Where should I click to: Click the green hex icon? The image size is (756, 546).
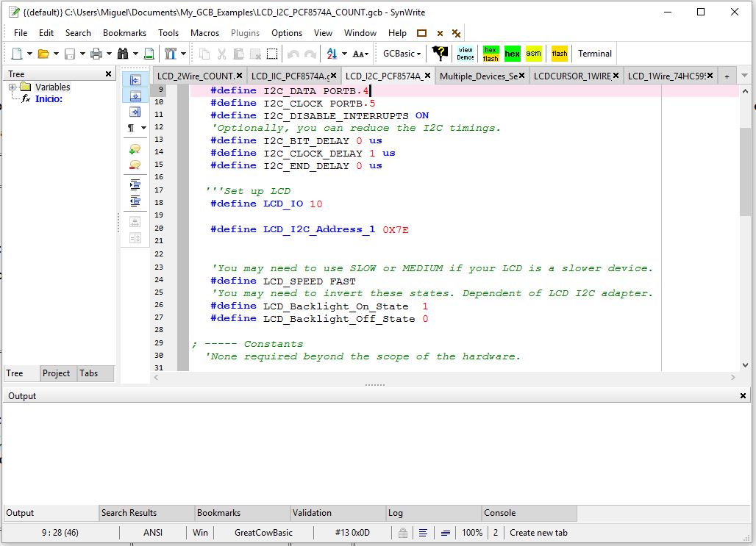pos(512,54)
